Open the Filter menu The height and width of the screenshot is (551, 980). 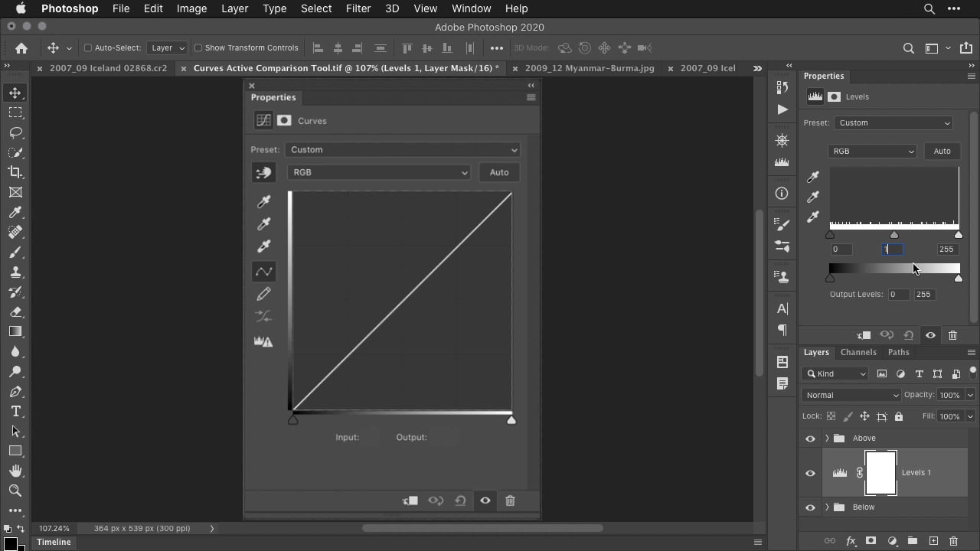coord(358,8)
